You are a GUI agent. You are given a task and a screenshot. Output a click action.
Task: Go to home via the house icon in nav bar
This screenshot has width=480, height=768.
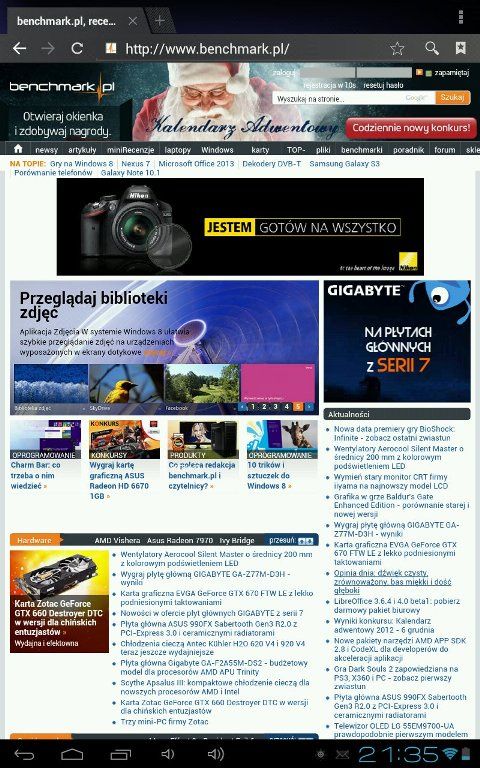tap(18, 148)
